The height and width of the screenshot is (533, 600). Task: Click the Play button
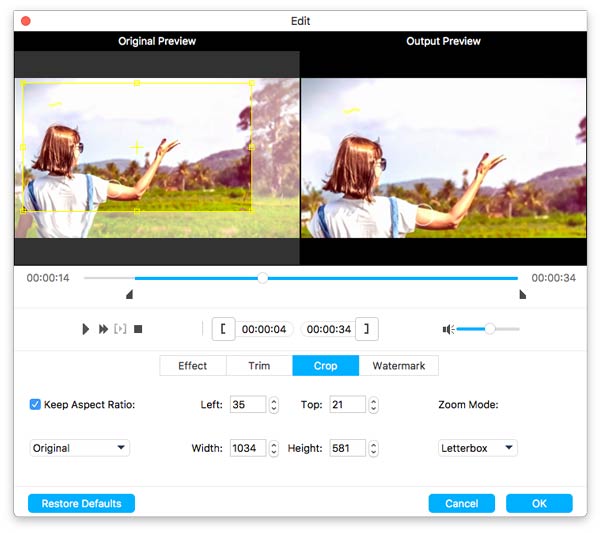(86, 329)
